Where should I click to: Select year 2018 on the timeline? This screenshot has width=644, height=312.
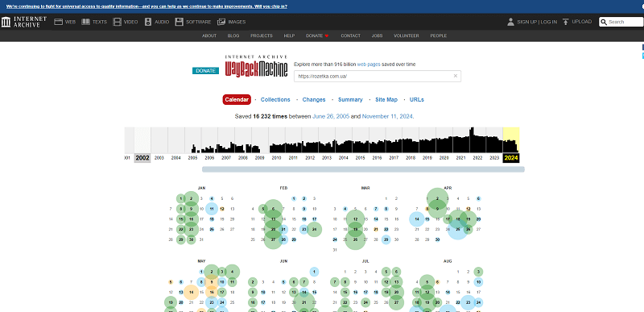click(x=411, y=158)
